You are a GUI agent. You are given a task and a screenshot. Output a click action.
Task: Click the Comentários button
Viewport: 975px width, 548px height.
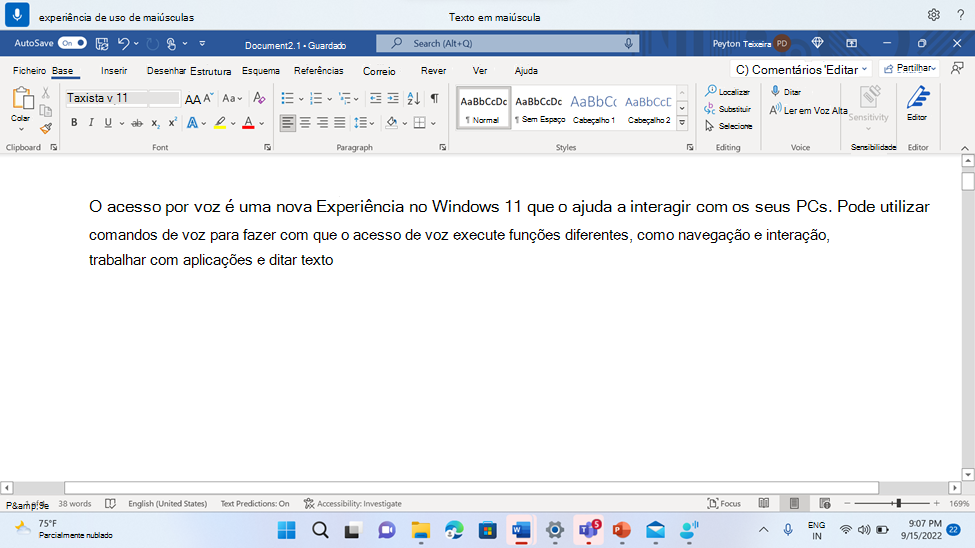[x=779, y=70]
